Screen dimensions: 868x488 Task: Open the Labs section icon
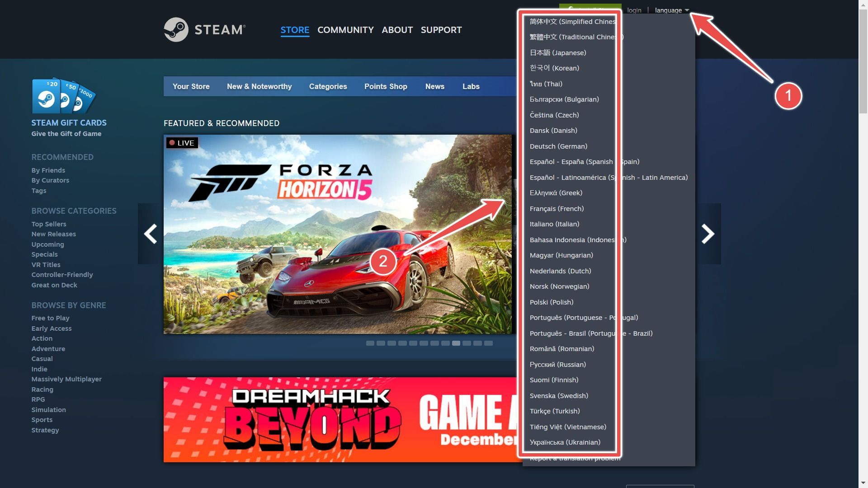(471, 86)
